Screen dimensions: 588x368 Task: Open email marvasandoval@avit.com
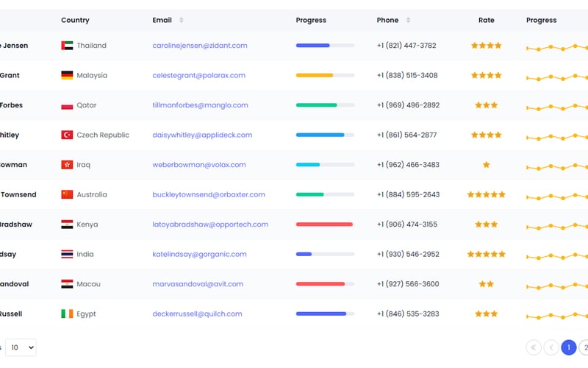coord(198,284)
